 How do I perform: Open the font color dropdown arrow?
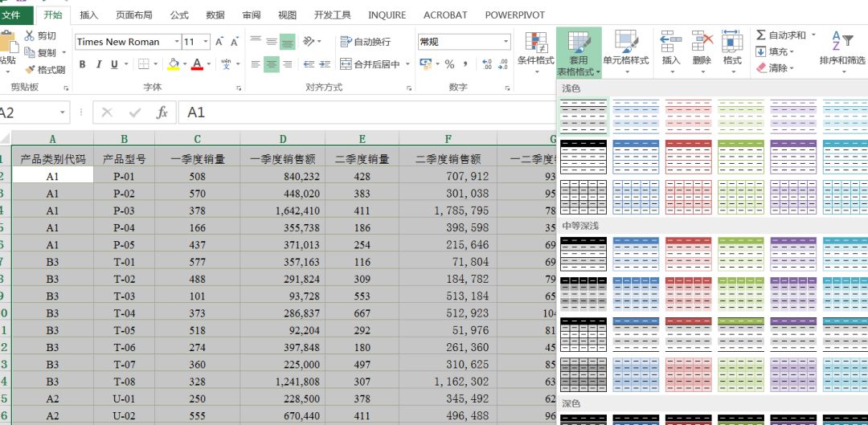pos(209,64)
